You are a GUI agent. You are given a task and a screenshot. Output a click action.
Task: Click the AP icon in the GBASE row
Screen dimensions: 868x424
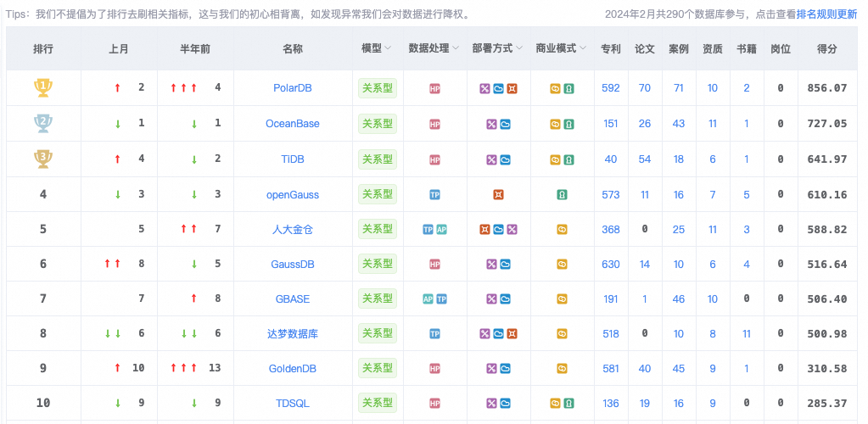point(428,299)
